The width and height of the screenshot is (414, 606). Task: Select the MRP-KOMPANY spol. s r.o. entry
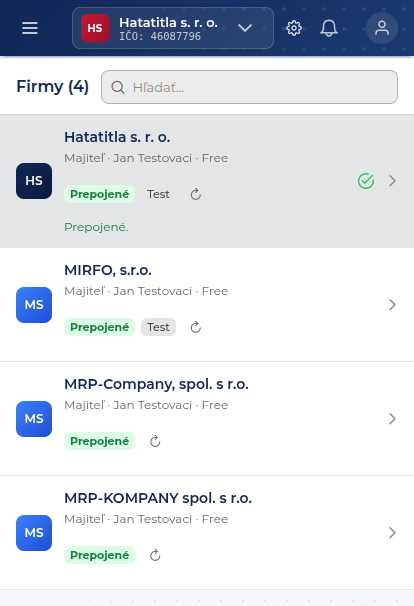click(207, 533)
